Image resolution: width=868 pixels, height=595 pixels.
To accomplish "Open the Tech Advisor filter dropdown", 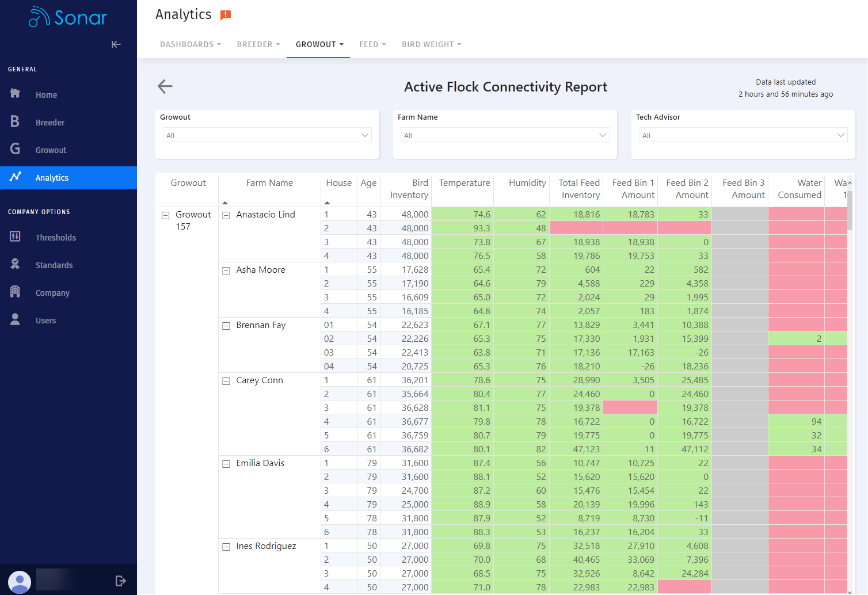I will [x=743, y=135].
